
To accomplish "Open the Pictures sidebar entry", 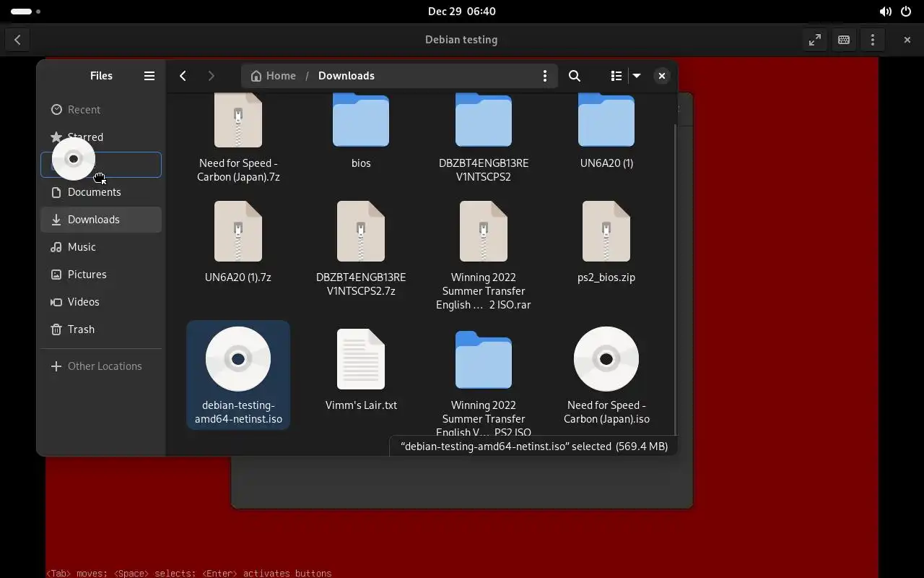I will [101, 275].
